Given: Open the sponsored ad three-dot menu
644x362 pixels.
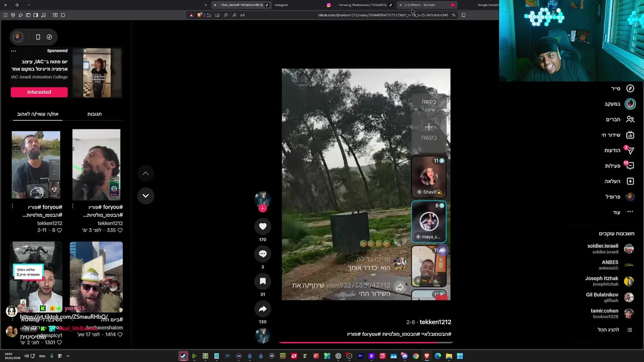Looking at the screenshot, I should coord(14,51).
